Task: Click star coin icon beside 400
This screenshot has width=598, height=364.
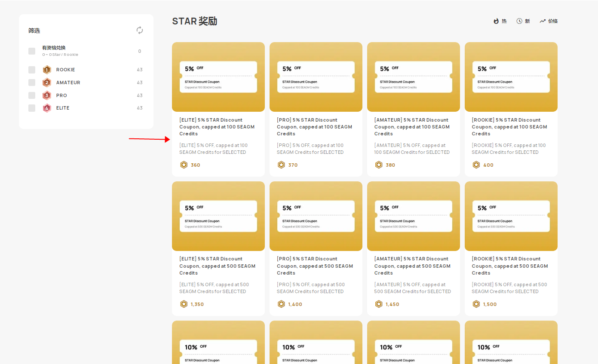Action: coord(476,165)
